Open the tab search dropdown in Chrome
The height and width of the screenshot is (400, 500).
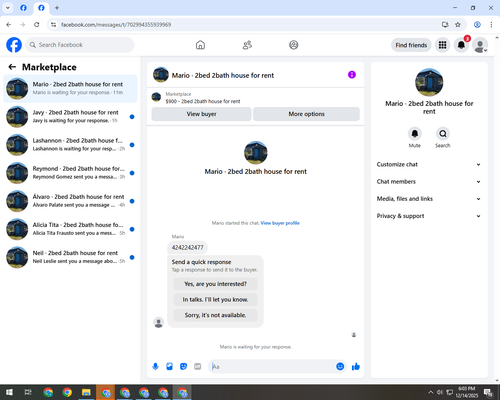tap(8, 8)
